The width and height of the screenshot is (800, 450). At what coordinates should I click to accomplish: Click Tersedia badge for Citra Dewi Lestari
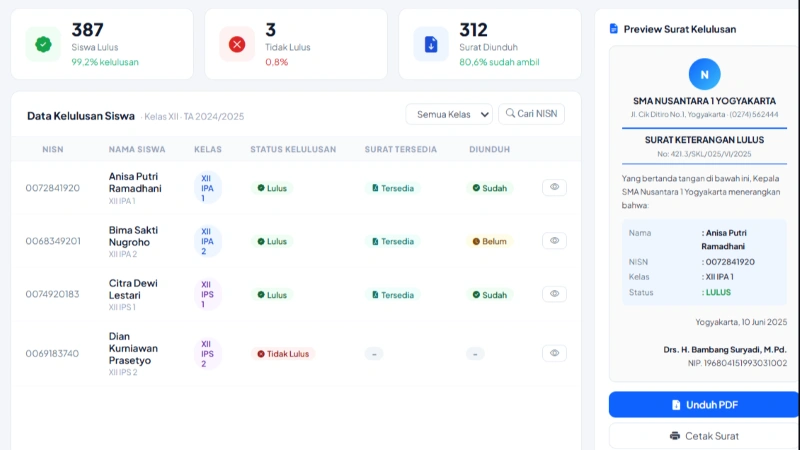click(393, 295)
